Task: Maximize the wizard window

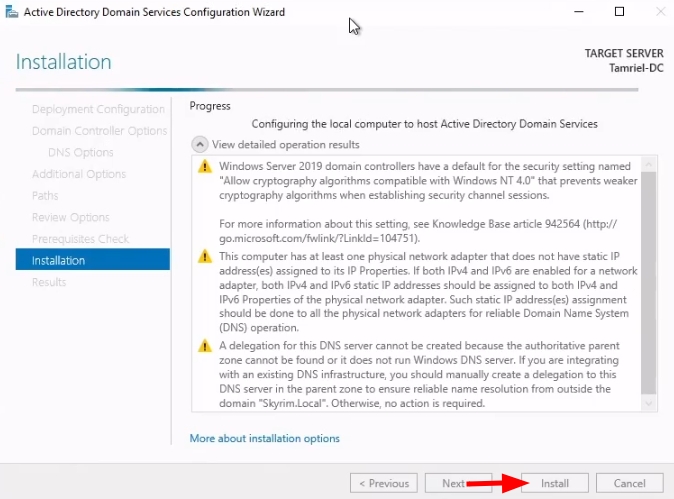Action: (619, 12)
